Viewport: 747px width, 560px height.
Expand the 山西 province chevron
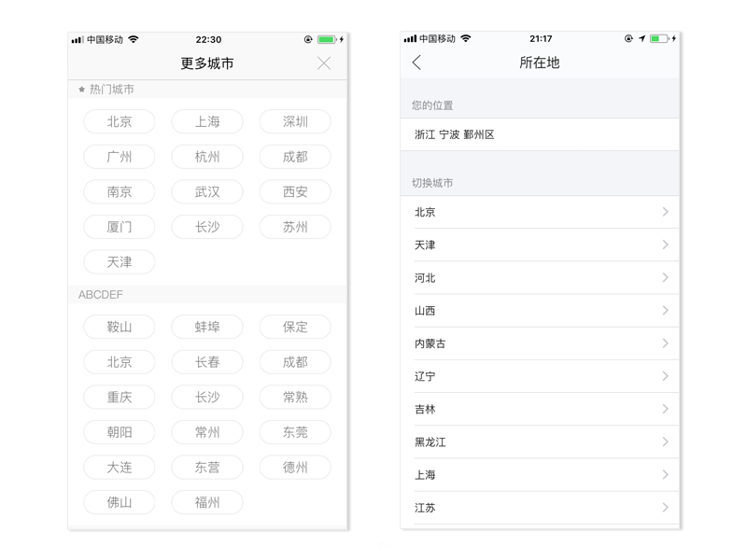coord(665,311)
